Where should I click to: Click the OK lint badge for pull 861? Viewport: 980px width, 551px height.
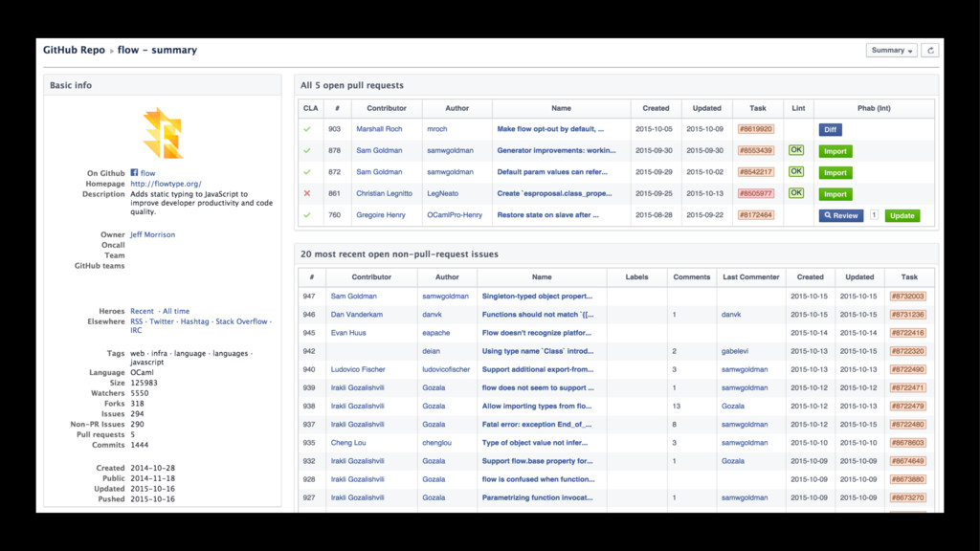coord(795,192)
